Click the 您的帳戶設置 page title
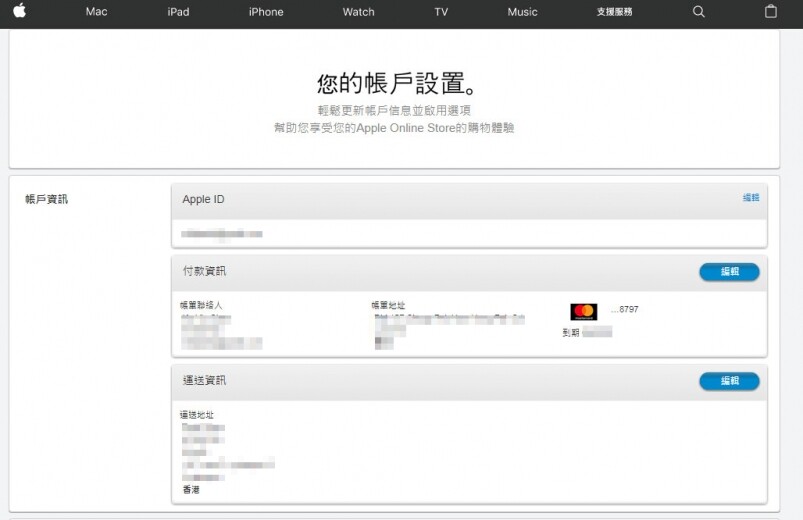This screenshot has width=803, height=520. point(397,83)
